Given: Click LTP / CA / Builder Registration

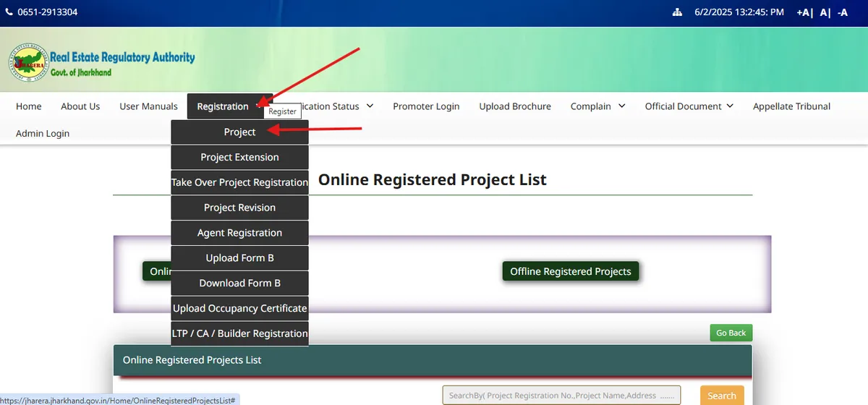Looking at the screenshot, I should point(239,333).
